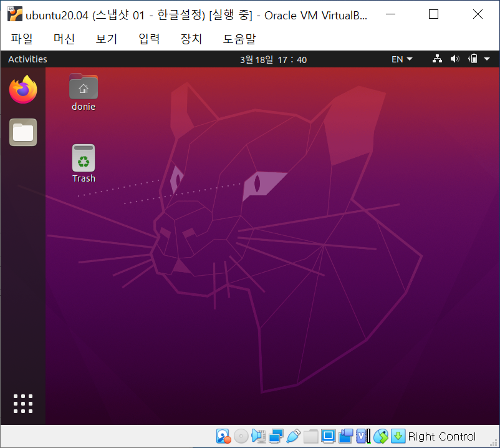Click the hard disk activity status icon
500x448 pixels.
[223, 436]
